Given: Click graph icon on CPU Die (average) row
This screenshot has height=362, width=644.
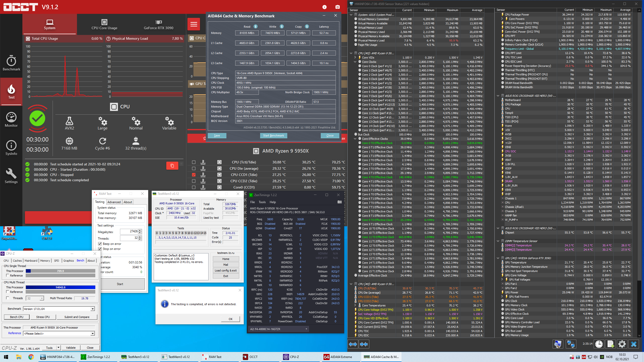Looking at the screenshot, I should coord(203,168).
